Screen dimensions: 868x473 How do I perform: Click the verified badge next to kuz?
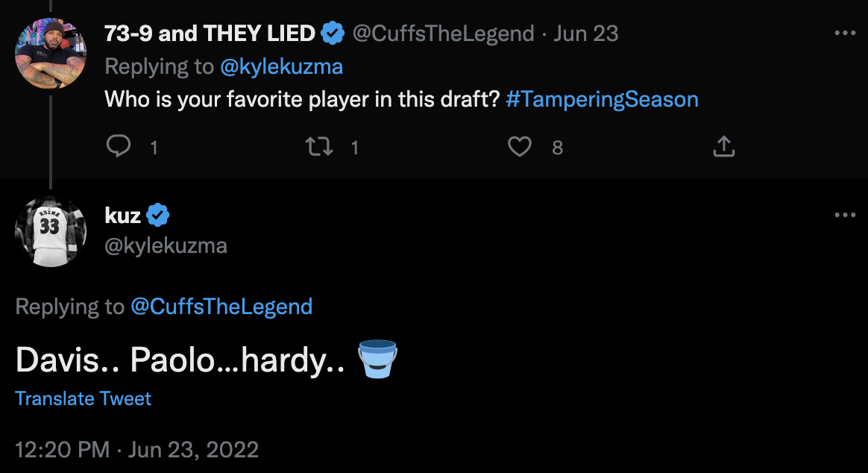158,216
